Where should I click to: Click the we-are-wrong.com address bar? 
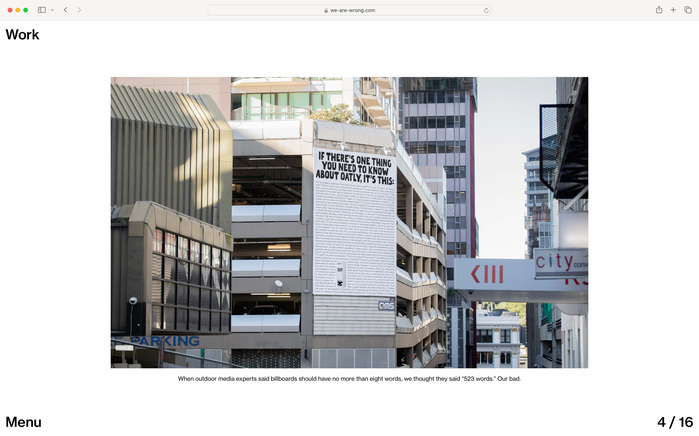[x=350, y=10]
